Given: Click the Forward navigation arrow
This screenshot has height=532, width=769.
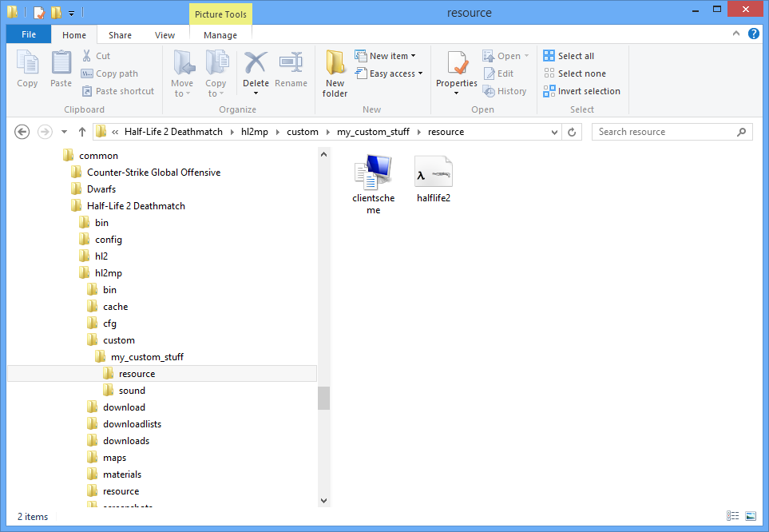Looking at the screenshot, I should point(45,132).
